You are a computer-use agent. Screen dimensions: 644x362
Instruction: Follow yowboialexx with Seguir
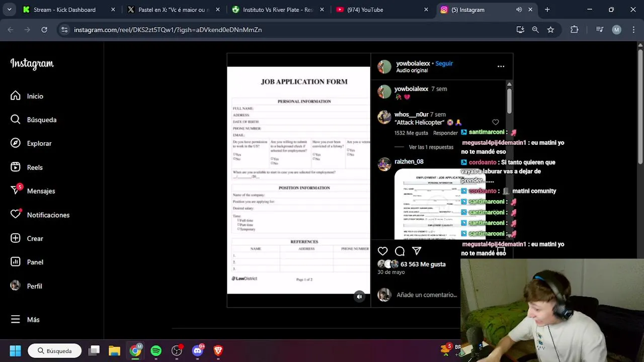click(x=444, y=63)
